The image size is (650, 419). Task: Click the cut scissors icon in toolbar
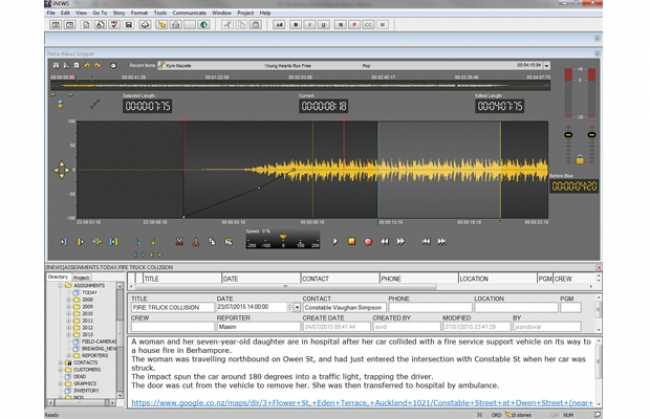pos(228,25)
